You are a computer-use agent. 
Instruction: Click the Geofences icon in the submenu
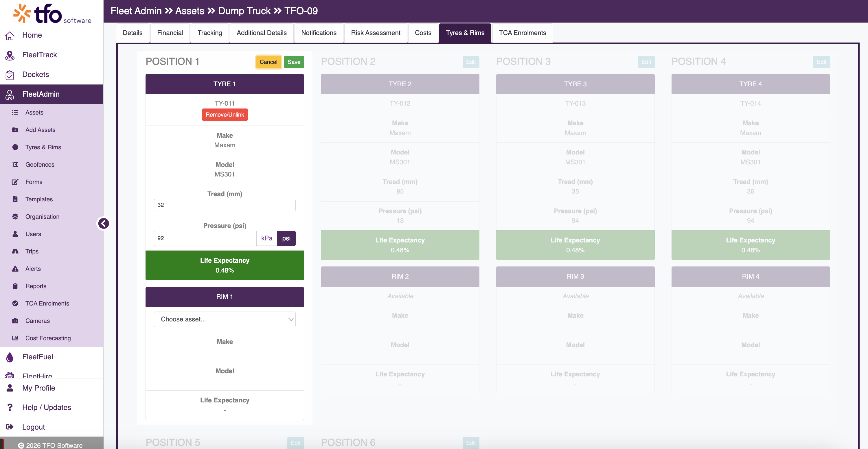click(x=15, y=164)
